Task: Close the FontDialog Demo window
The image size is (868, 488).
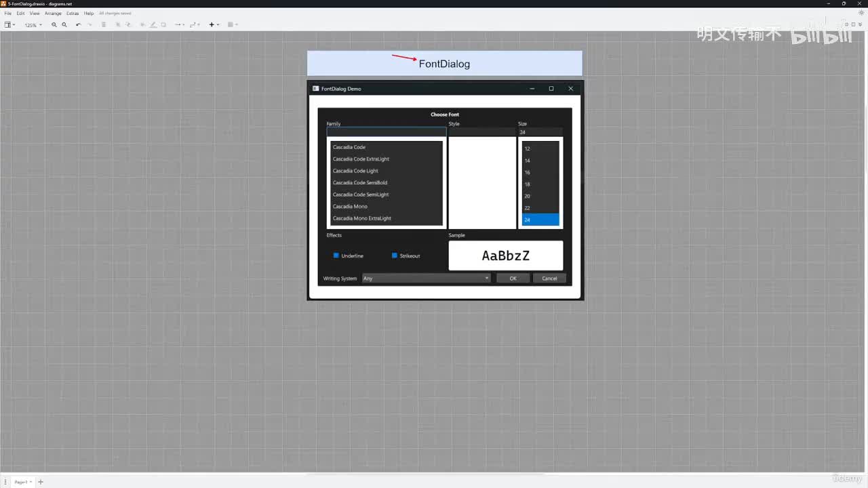Action: pos(570,89)
